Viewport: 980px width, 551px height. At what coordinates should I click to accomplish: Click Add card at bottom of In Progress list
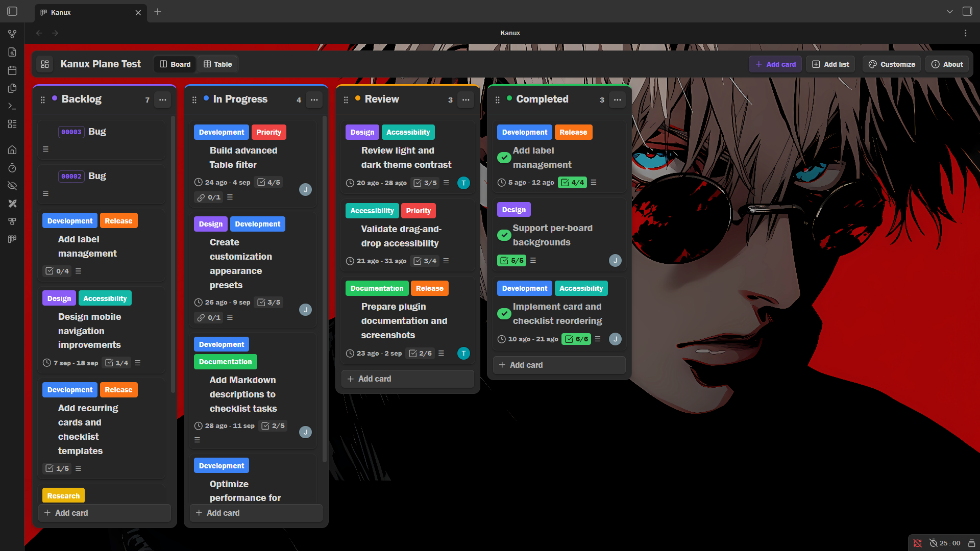click(x=256, y=513)
